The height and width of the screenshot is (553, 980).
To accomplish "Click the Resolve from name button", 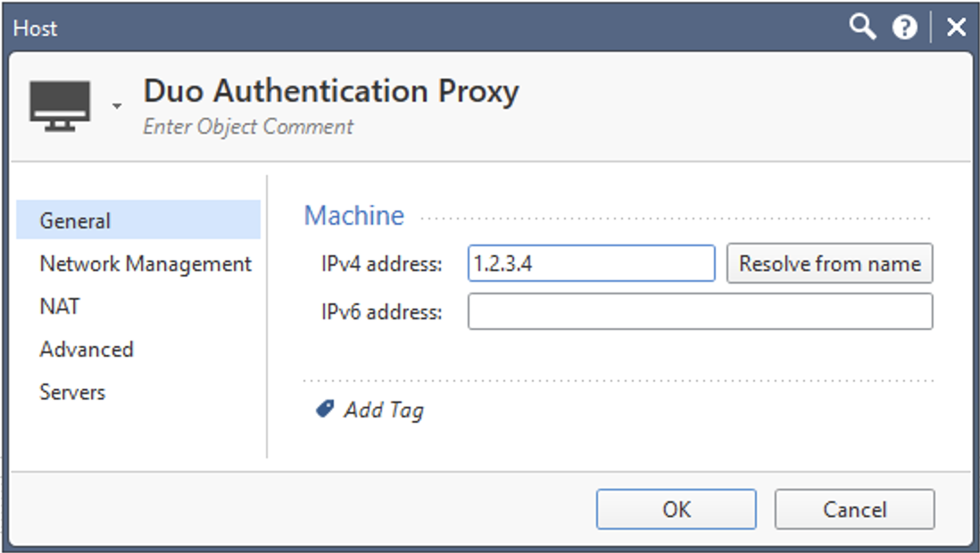I will [x=830, y=262].
